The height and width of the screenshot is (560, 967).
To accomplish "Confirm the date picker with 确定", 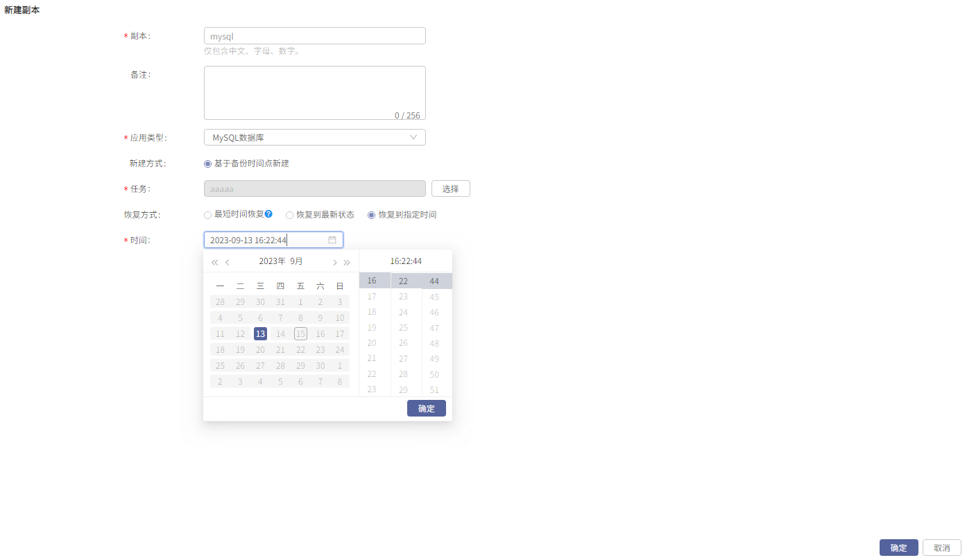I will [x=427, y=408].
